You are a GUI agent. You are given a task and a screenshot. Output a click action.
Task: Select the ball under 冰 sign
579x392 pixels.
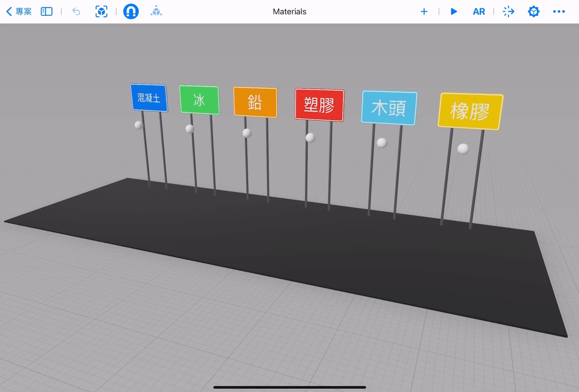(x=190, y=129)
